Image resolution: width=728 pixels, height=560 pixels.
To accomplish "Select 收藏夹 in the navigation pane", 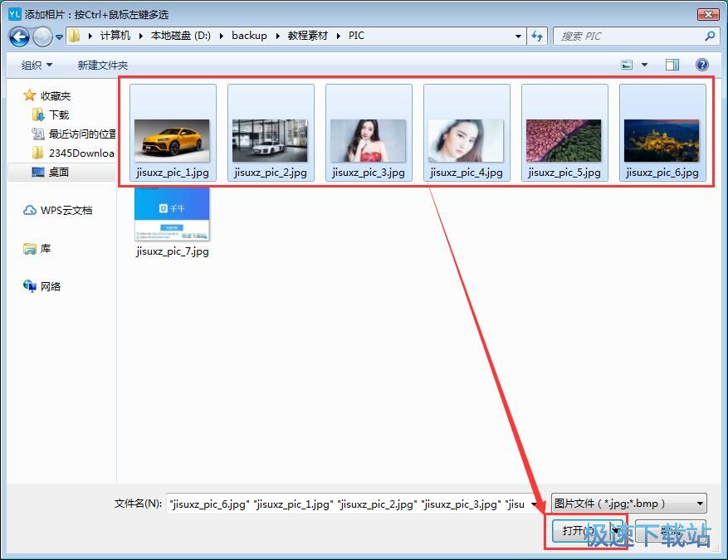I will point(56,96).
